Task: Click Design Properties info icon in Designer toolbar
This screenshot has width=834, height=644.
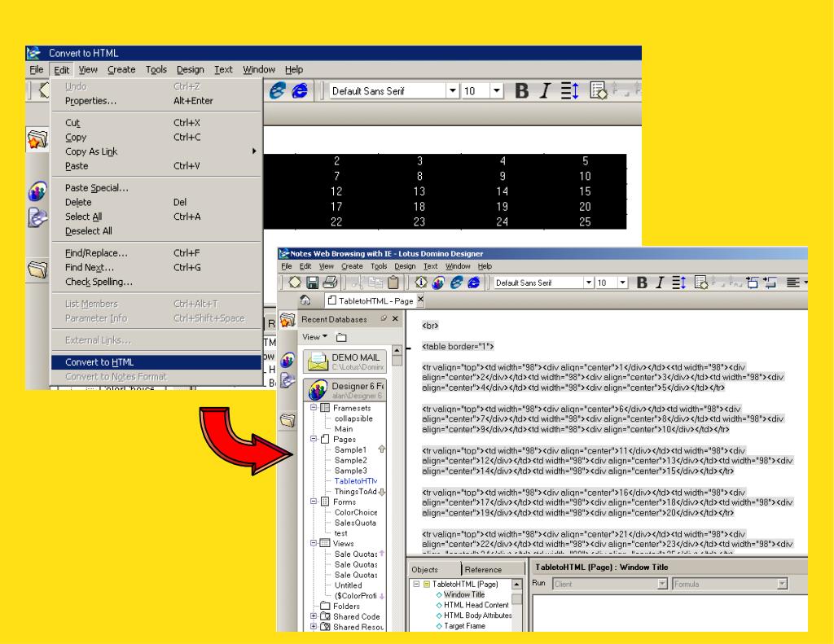Action: [x=421, y=283]
